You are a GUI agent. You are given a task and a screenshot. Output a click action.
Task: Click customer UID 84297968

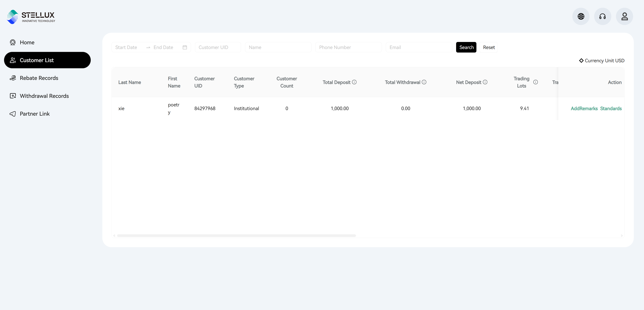(204, 108)
